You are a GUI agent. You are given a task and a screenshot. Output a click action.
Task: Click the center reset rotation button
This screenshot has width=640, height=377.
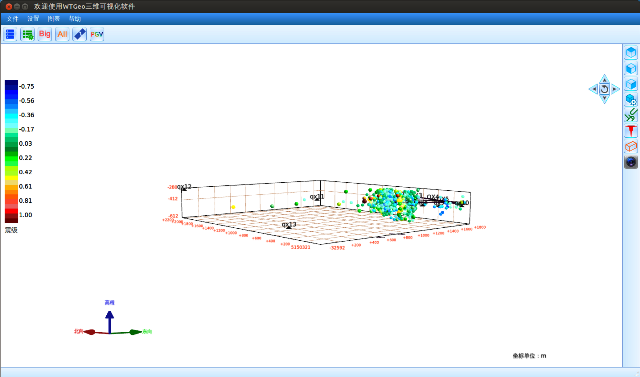tap(604, 89)
